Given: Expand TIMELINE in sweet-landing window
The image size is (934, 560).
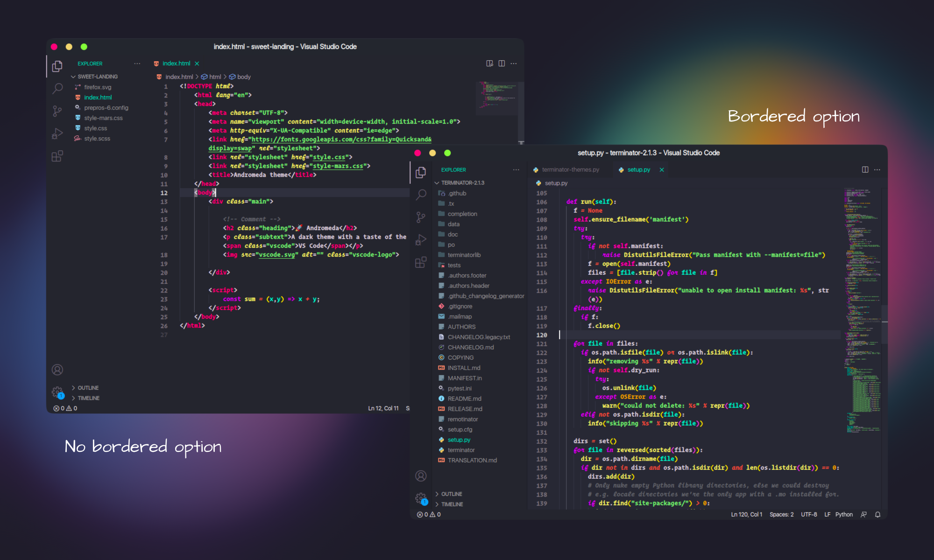Looking at the screenshot, I should (88, 398).
